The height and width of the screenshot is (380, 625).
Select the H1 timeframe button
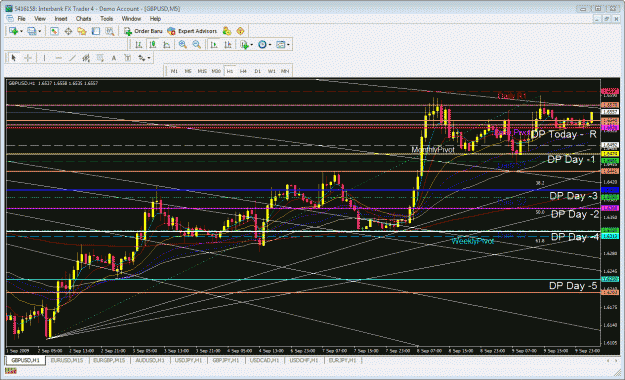coord(230,71)
